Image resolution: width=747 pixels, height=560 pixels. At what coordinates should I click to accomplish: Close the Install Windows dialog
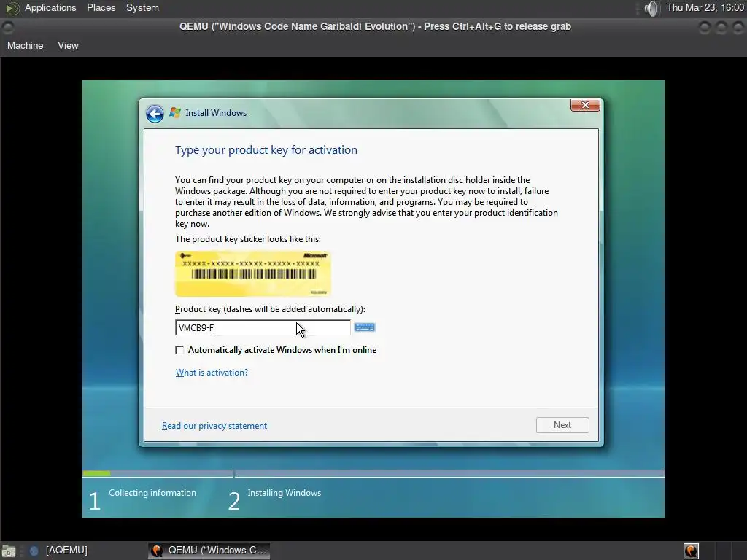coord(585,105)
